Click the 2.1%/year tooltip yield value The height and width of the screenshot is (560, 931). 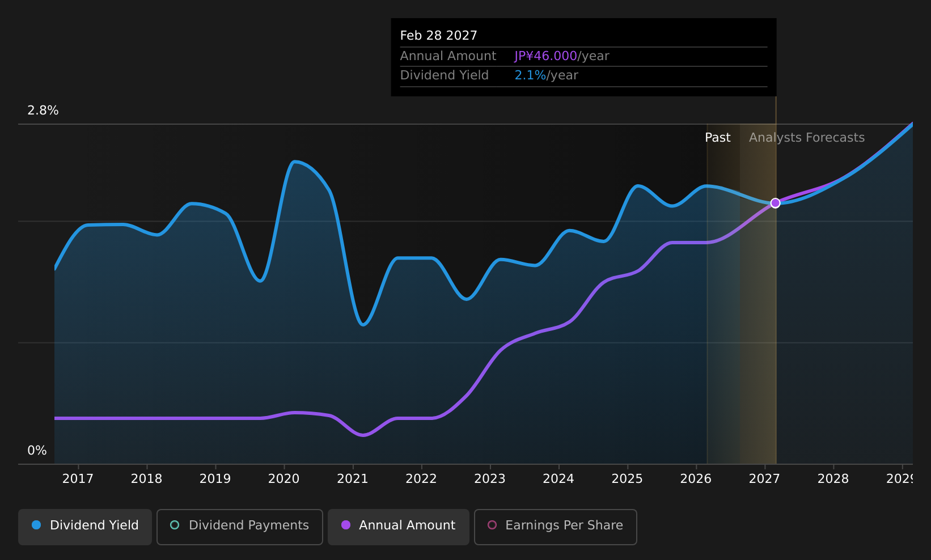(546, 75)
